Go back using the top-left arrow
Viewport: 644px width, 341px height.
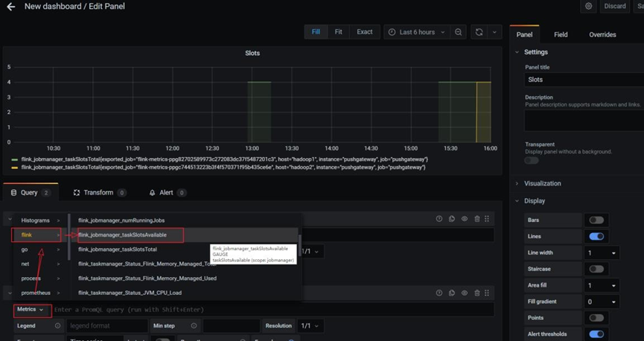(x=10, y=7)
